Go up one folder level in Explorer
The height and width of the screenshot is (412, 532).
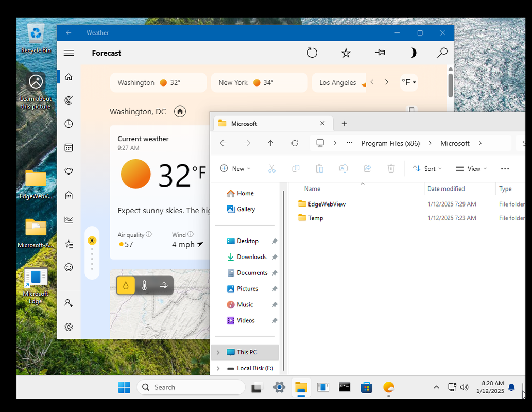tap(271, 143)
